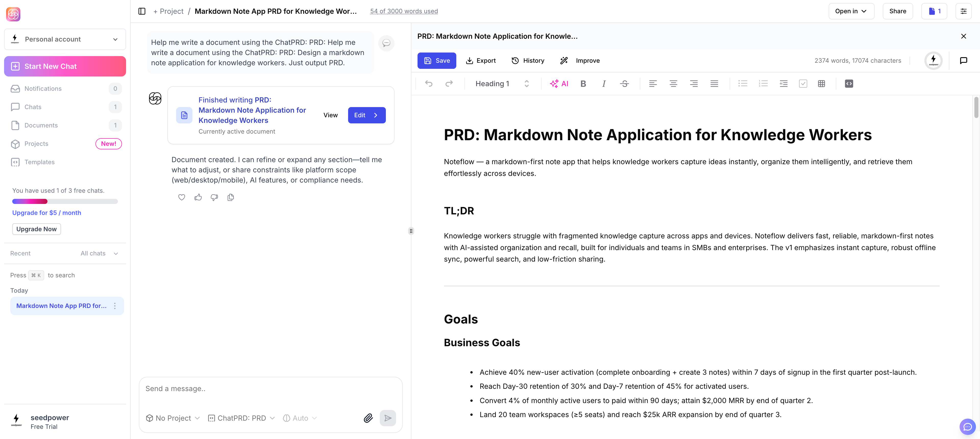Click the strikethrough formatting icon
980x439 pixels.
pyautogui.click(x=624, y=84)
